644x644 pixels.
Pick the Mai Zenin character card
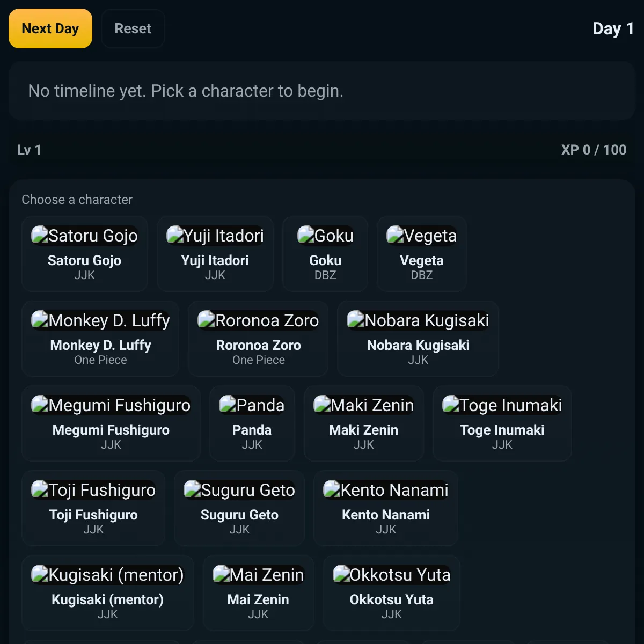coord(259,593)
